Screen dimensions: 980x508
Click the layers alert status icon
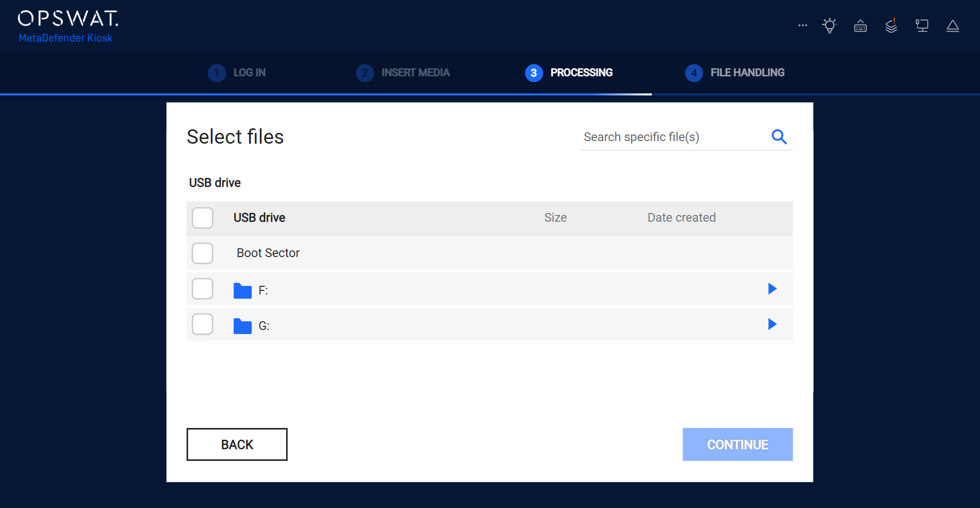(x=891, y=26)
